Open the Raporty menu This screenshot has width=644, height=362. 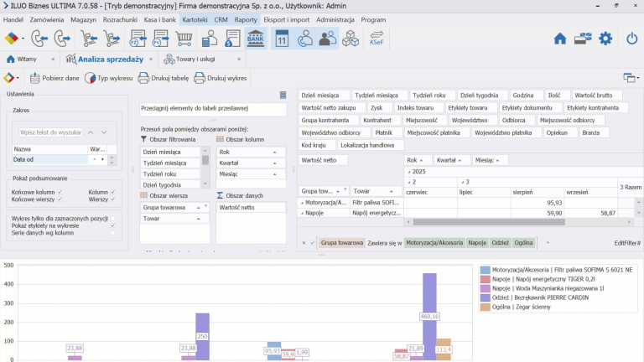pos(246,18)
